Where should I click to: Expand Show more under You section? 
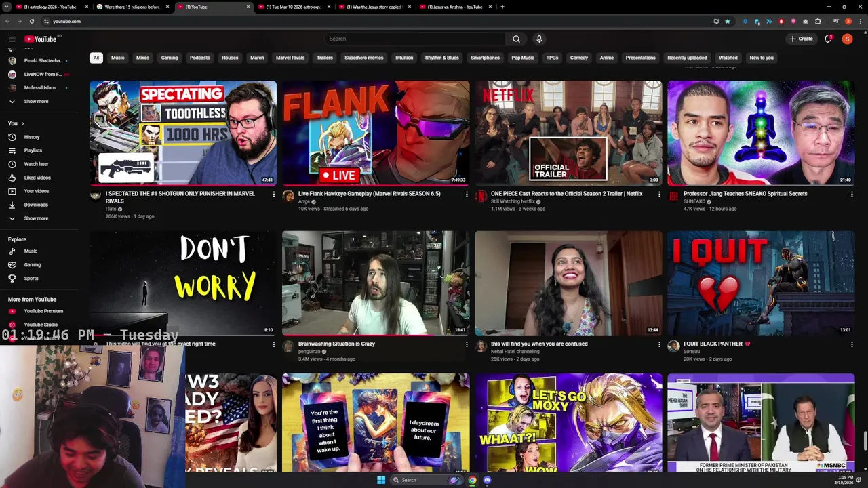tap(36, 218)
